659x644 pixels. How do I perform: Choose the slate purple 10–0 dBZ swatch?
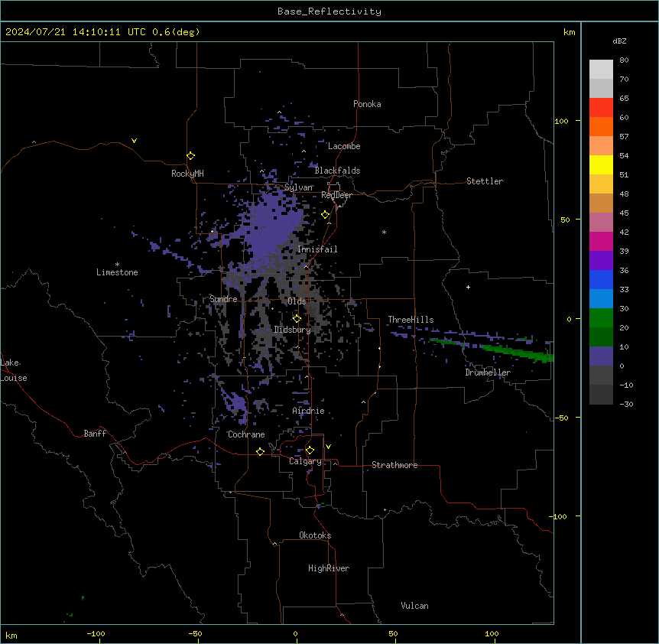(x=601, y=356)
